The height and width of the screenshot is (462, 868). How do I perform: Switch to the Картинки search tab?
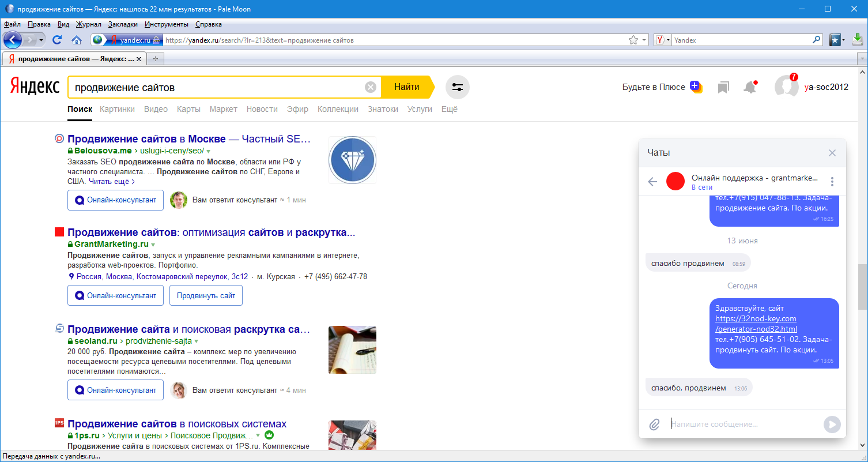tap(118, 109)
